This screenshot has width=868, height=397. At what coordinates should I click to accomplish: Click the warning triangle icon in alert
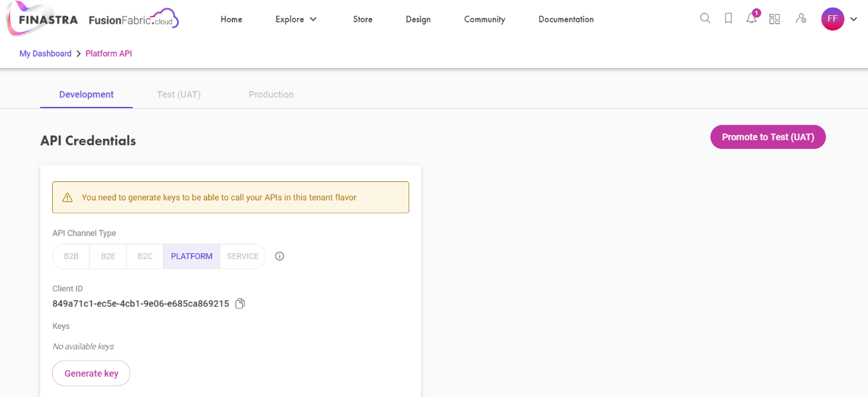click(x=67, y=198)
